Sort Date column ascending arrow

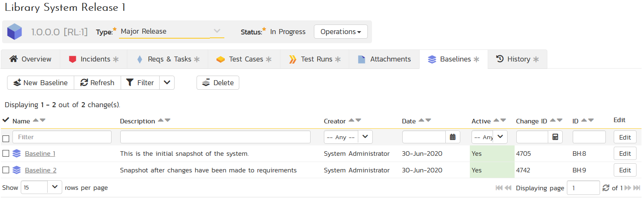[x=421, y=120]
